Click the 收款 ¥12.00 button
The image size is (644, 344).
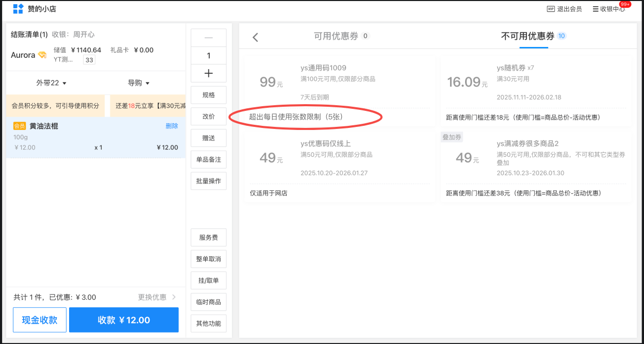click(x=124, y=320)
